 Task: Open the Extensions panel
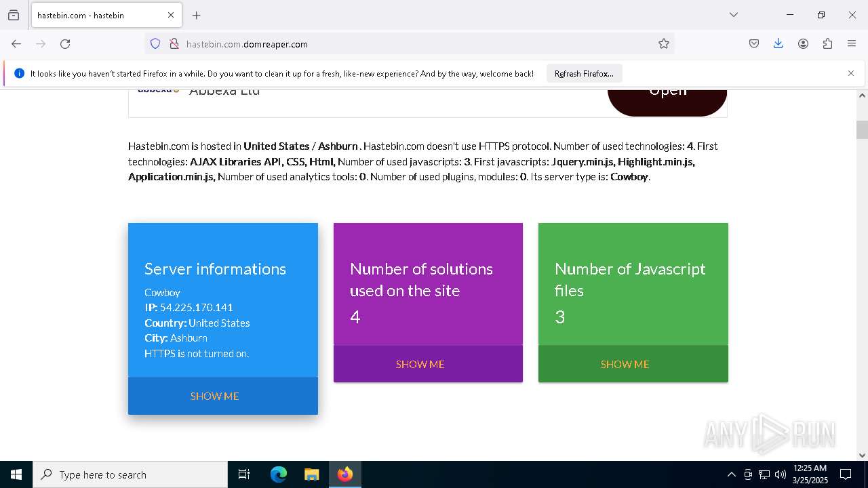pyautogui.click(x=827, y=43)
